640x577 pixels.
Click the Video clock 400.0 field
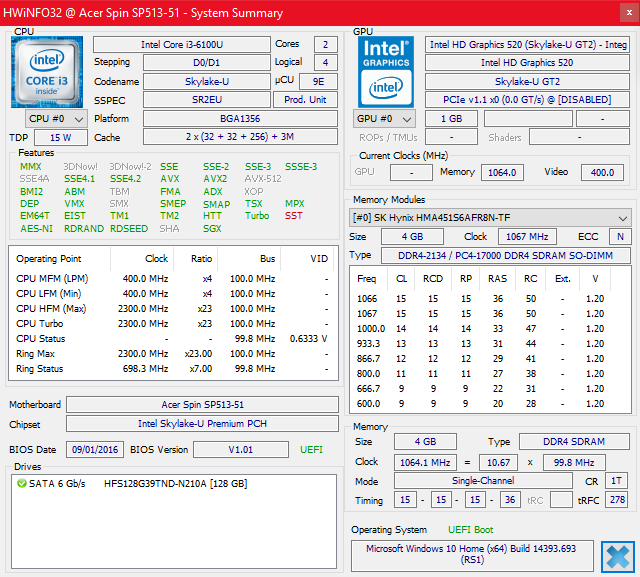602,173
